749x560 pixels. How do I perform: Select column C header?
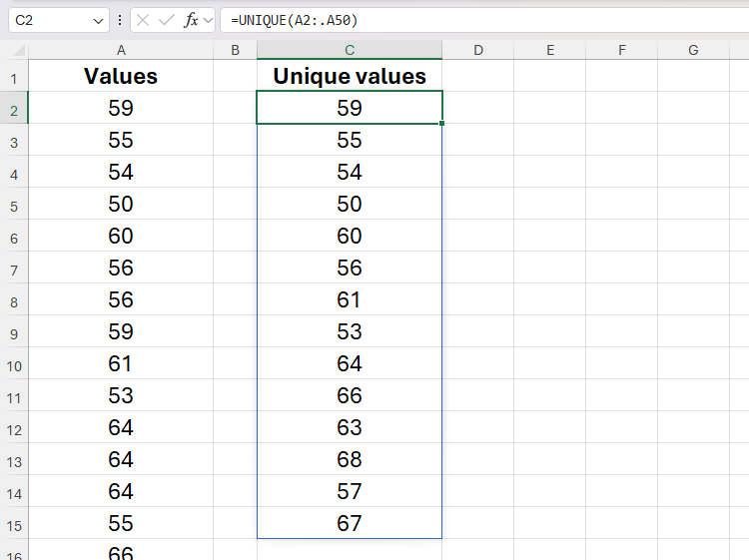click(x=350, y=50)
